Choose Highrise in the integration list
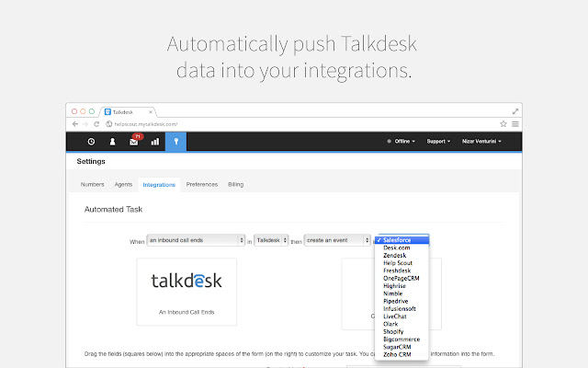Viewport: 588px width, 368px height. coord(401,286)
